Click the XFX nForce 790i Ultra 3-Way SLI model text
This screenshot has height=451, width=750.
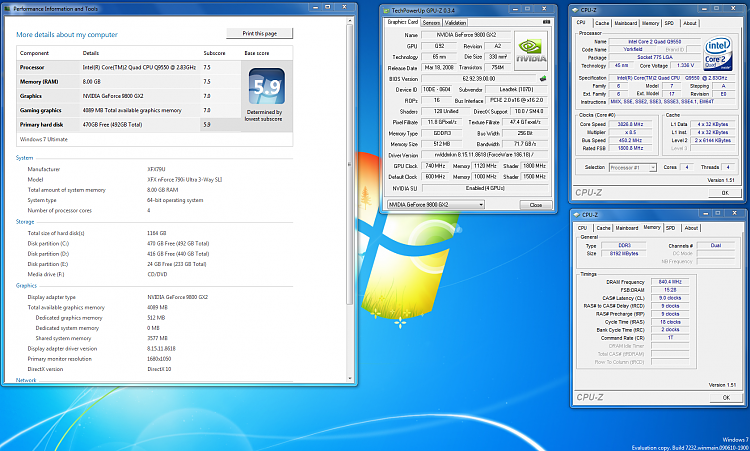click(x=185, y=179)
